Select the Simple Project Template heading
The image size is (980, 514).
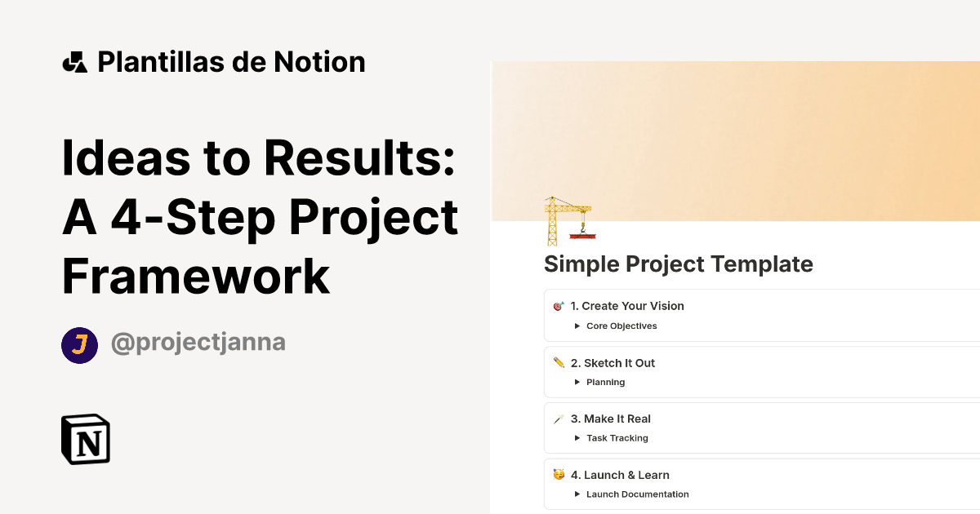[x=678, y=264]
